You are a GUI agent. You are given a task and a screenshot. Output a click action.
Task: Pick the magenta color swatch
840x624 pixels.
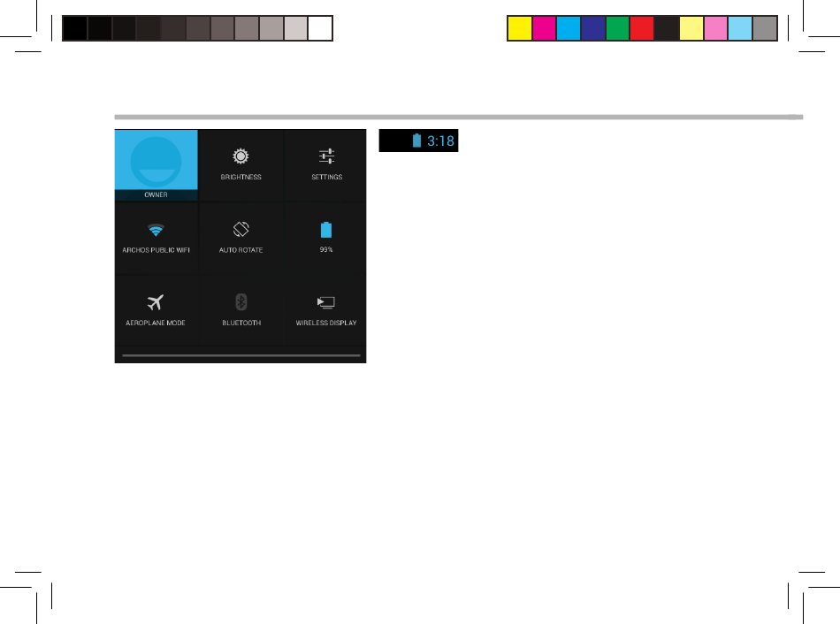(545, 28)
